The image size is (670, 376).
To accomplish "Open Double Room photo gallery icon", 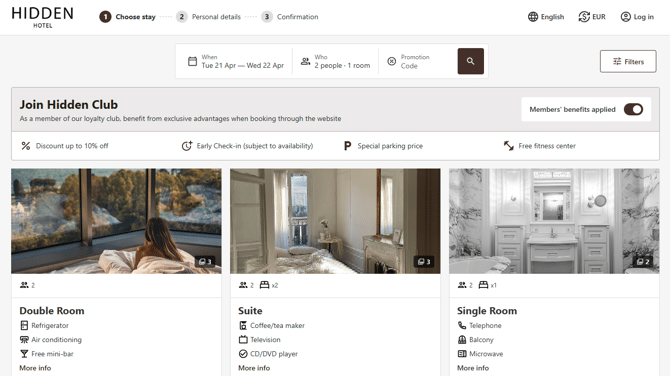I will point(206,261).
